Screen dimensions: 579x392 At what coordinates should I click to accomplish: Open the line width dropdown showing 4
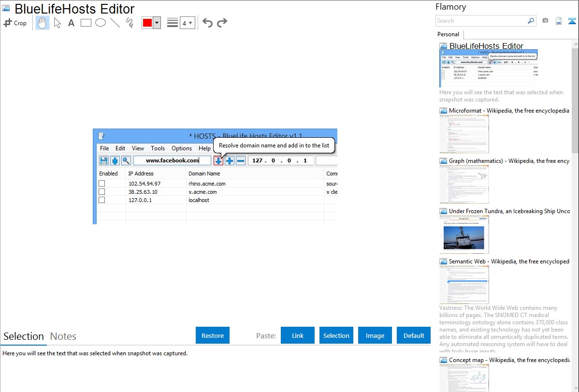pos(188,23)
